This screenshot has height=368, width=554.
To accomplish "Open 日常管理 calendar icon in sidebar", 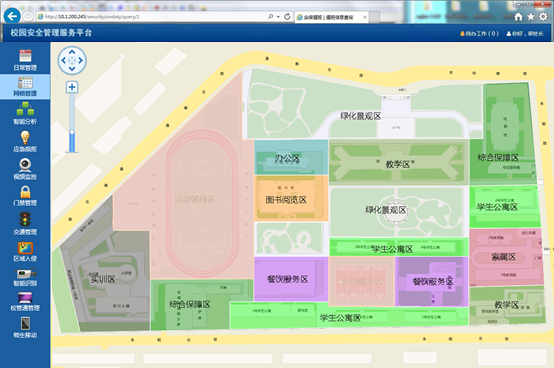I will pos(25,56).
